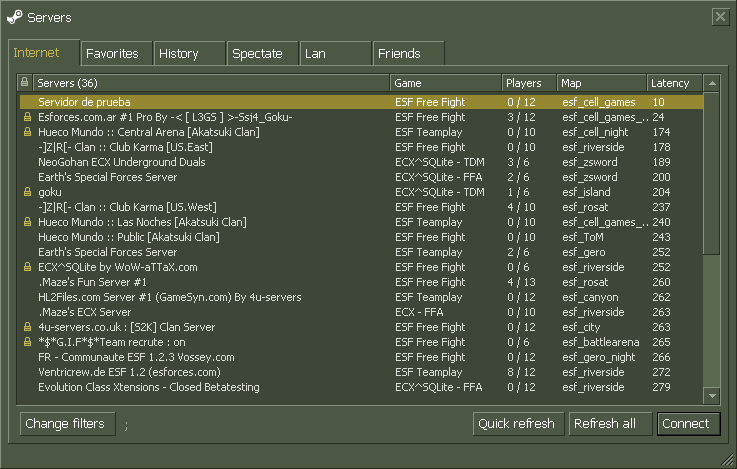Image resolution: width=737 pixels, height=469 pixels.
Task: Click the Change filters button
Action: coord(68,424)
